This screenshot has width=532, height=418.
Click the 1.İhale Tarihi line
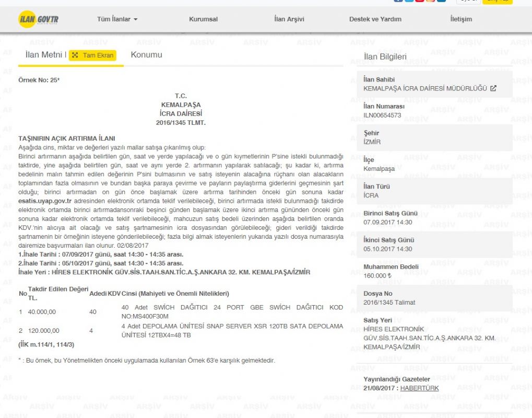pyautogui.click(x=101, y=254)
